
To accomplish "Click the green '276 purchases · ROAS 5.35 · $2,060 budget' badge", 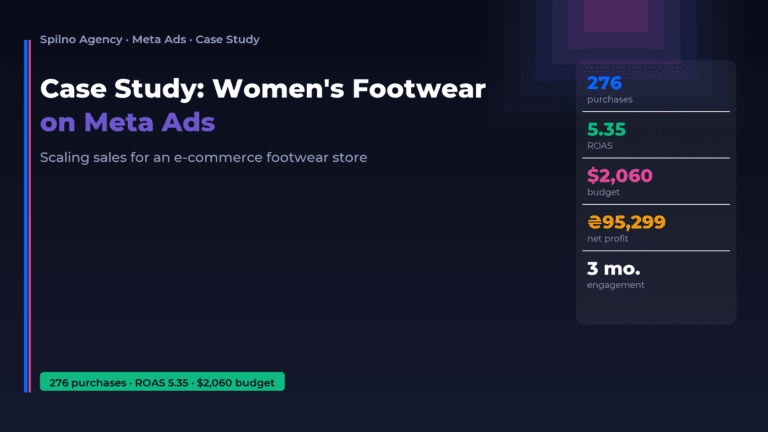I will (162, 382).
